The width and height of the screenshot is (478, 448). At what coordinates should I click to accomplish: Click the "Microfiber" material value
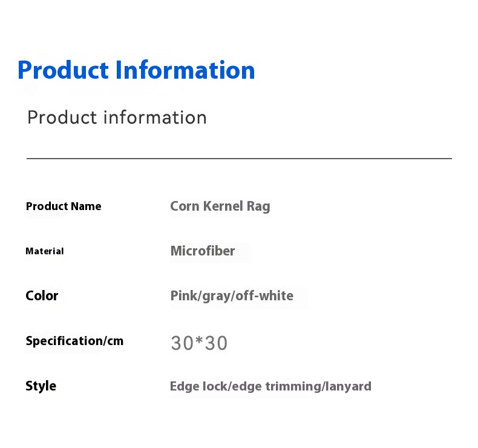[x=203, y=251]
